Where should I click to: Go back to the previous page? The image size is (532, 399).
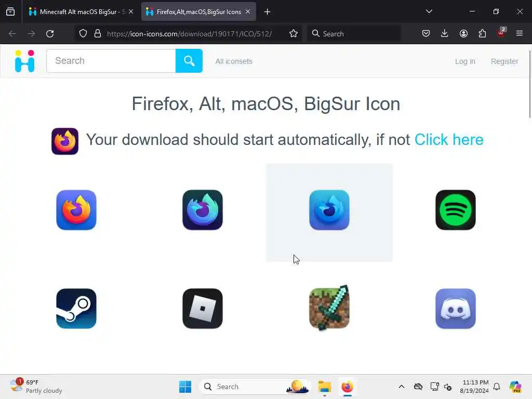12,34
